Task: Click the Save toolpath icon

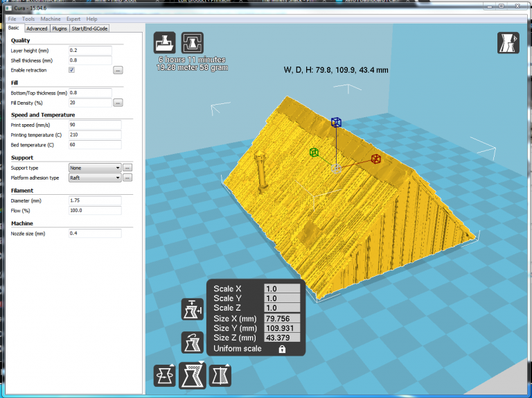Action: click(192, 42)
